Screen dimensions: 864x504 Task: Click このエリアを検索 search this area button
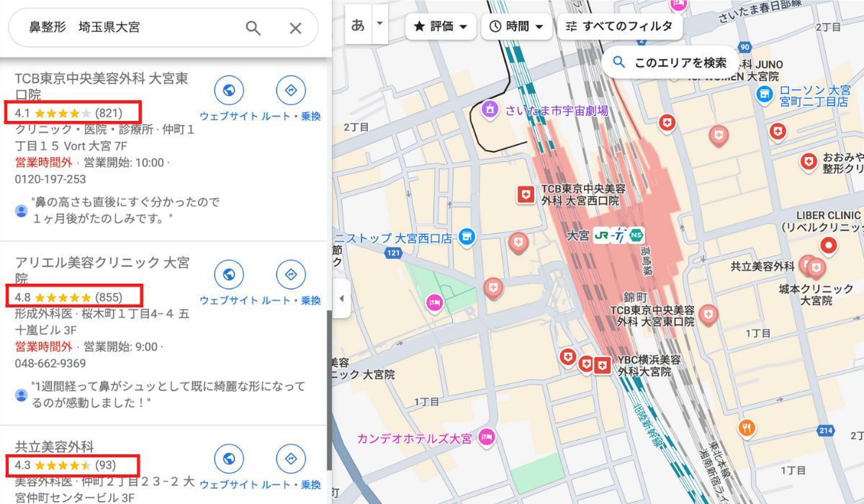coord(670,63)
